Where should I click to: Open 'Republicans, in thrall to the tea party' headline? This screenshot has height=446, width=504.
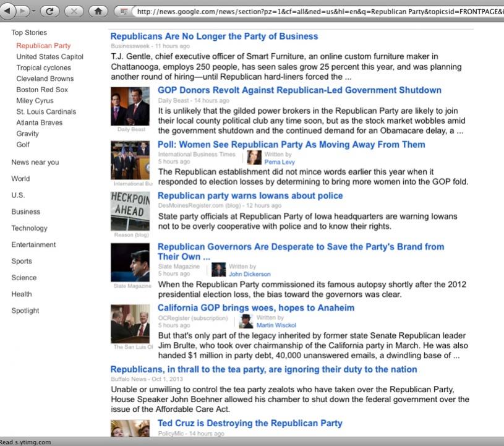point(263,369)
